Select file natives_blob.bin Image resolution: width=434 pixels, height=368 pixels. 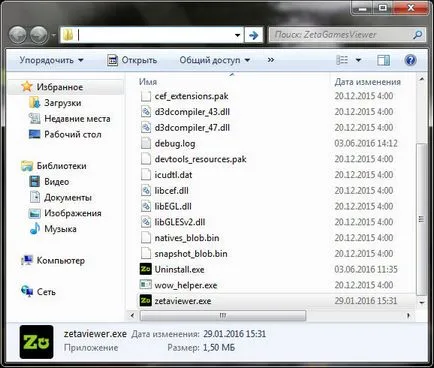(187, 238)
